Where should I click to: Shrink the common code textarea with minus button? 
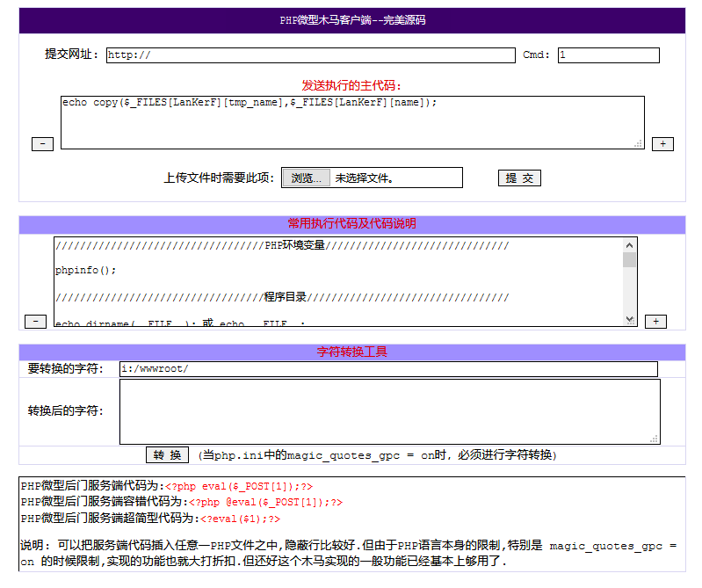click(35, 322)
